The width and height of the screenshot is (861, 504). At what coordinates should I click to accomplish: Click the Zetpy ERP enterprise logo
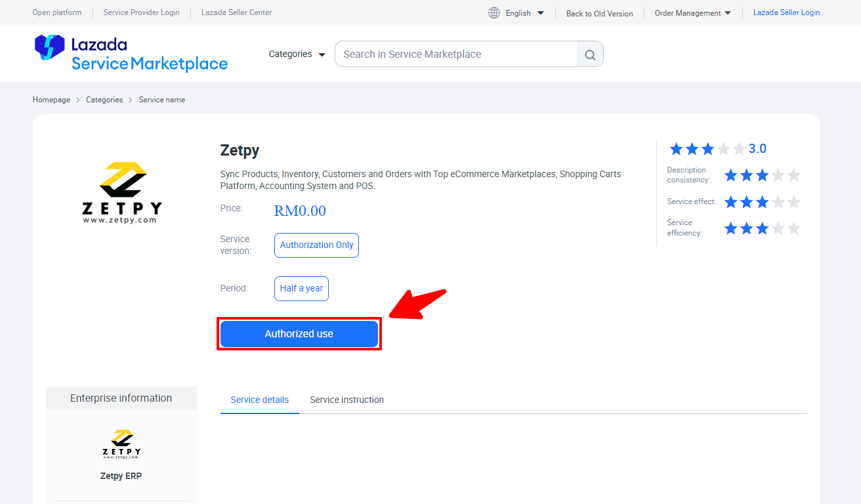pyautogui.click(x=121, y=444)
